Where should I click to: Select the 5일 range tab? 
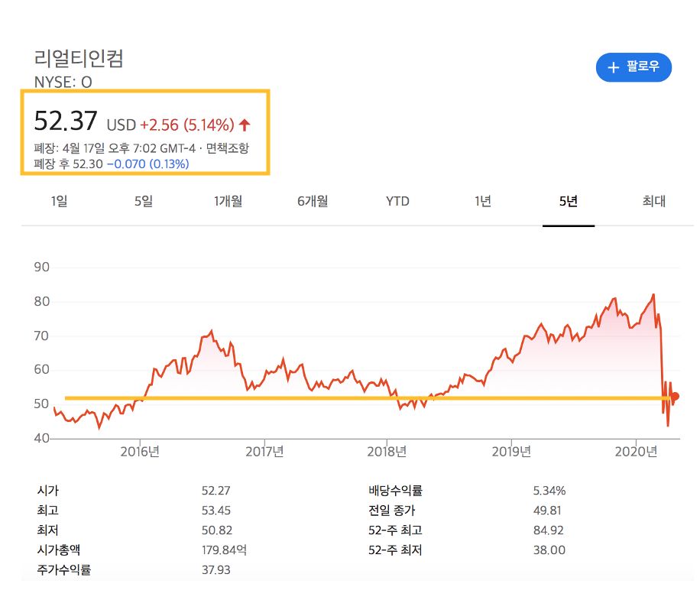(x=144, y=201)
